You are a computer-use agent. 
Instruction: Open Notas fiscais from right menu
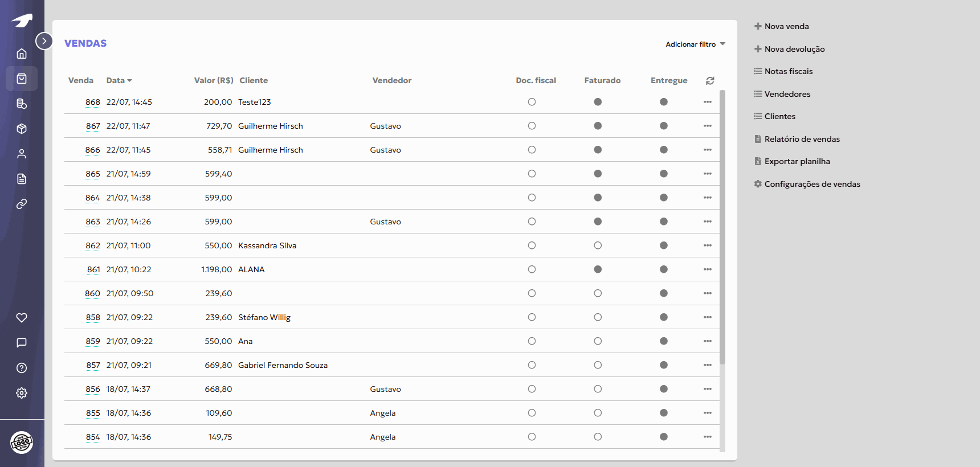click(x=788, y=71)
